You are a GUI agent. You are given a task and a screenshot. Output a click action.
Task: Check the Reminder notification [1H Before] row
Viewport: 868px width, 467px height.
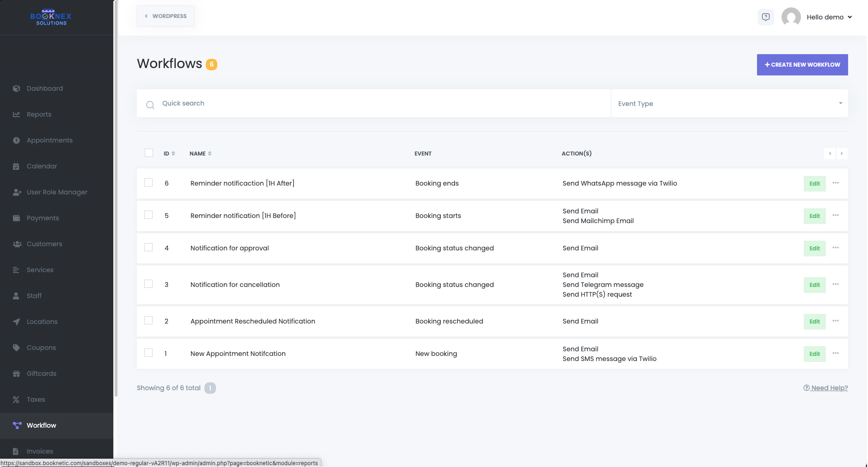(x=148, y=215)
